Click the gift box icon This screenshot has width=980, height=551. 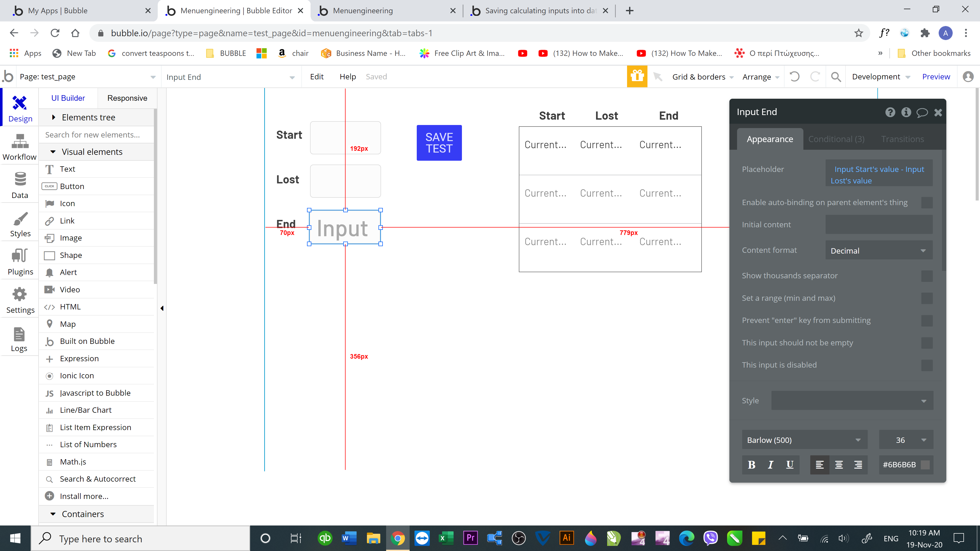[x=637, y=77]
